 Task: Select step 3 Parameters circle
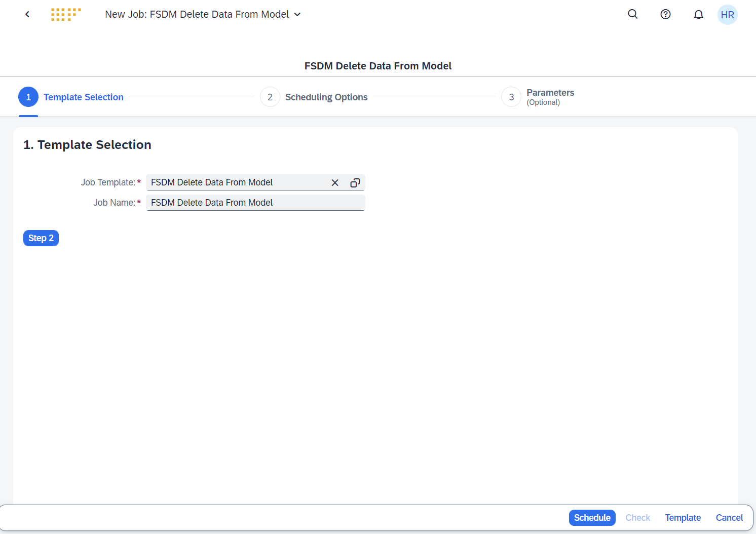511,97
